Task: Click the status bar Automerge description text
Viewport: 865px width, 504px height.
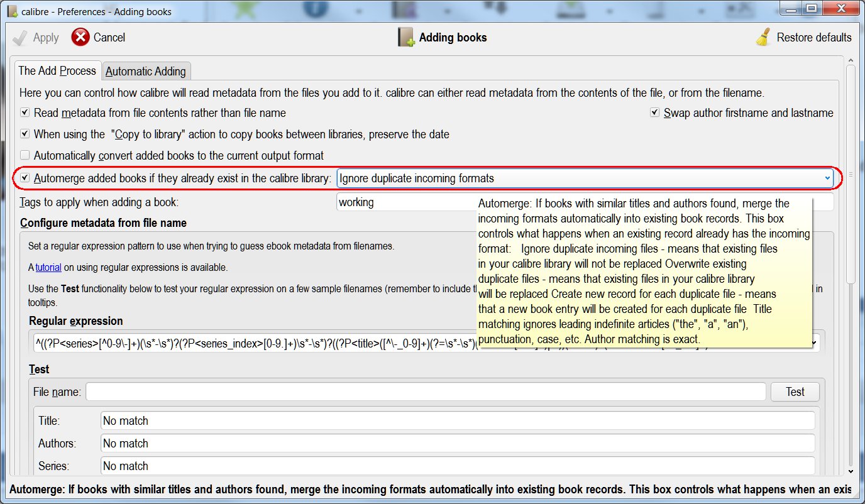Action: point(431,490)
